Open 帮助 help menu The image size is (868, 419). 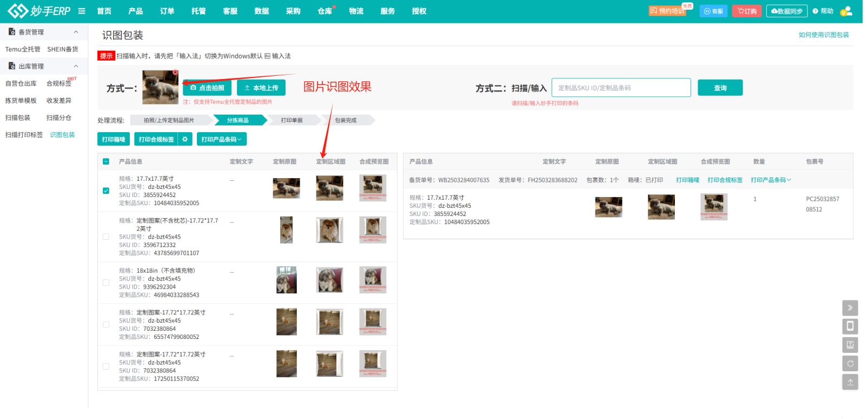click(823, 11)
